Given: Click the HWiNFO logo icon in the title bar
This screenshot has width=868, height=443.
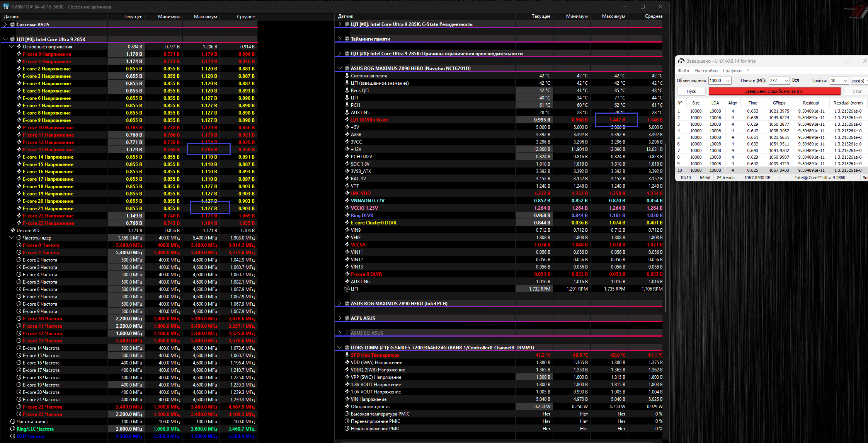Looking at the screenshot, I should pyautogui.click(x=6, y=7).
